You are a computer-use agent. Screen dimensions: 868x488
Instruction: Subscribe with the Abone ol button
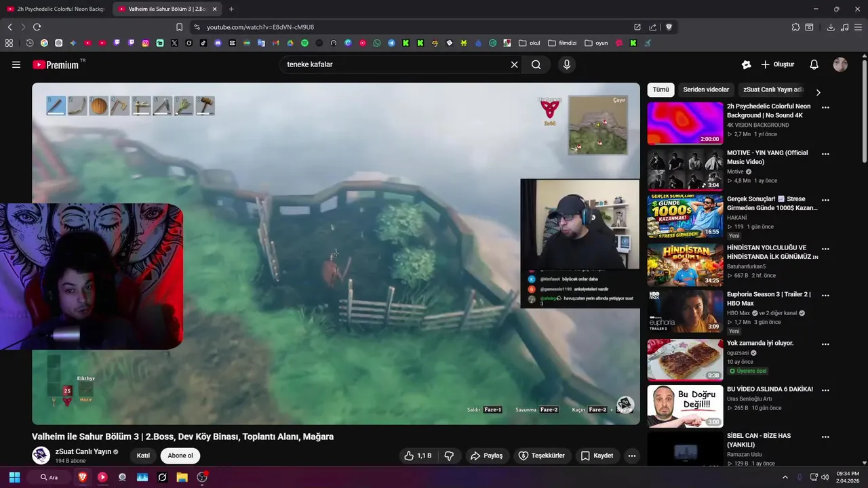click(180, 455)
